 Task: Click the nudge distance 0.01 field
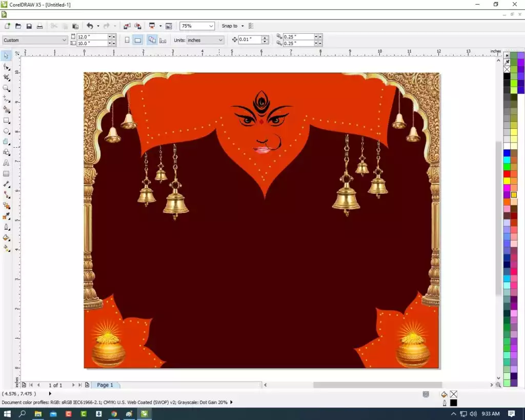pos(250,39)
